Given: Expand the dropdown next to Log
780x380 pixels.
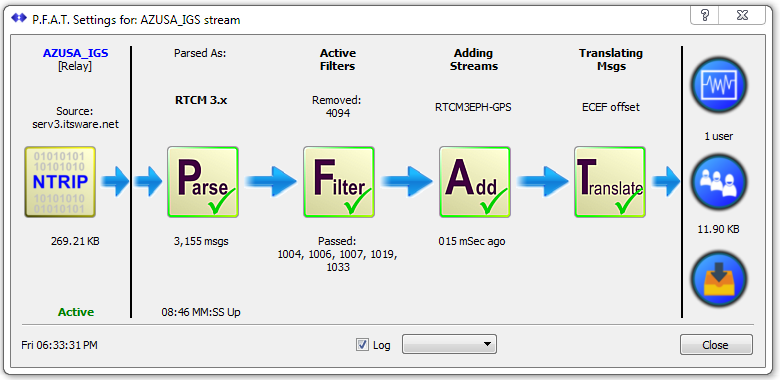Looking at the screenshot, I should pos(449,344).
